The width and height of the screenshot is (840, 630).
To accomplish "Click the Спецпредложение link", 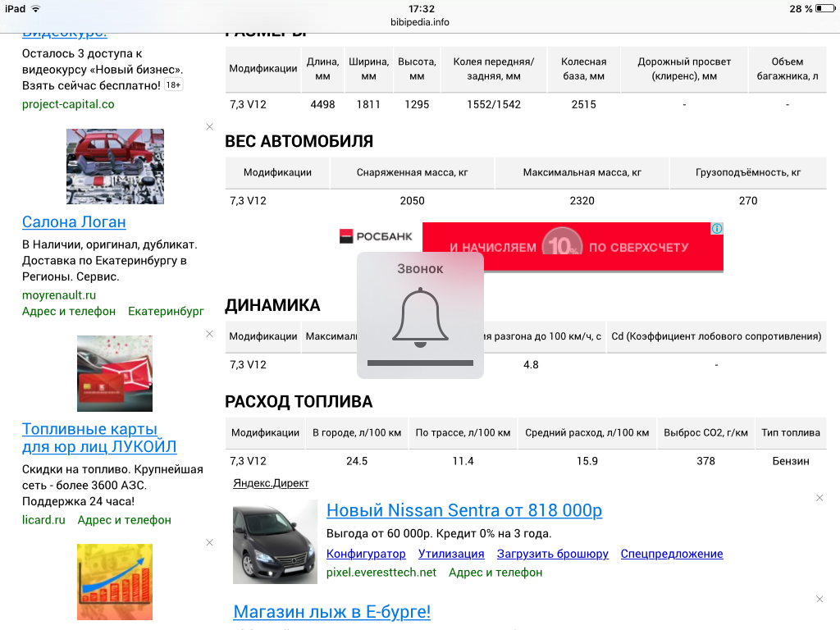I will click(672, 554).
